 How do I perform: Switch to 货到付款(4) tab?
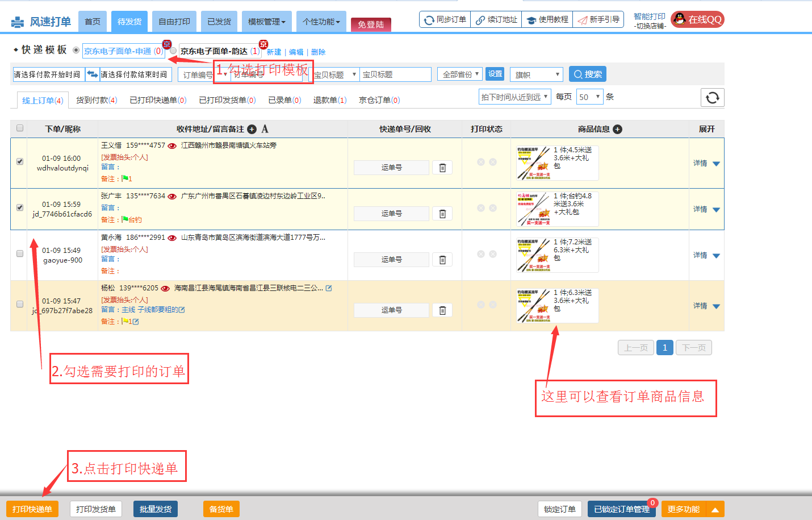(x=97, y=100)
